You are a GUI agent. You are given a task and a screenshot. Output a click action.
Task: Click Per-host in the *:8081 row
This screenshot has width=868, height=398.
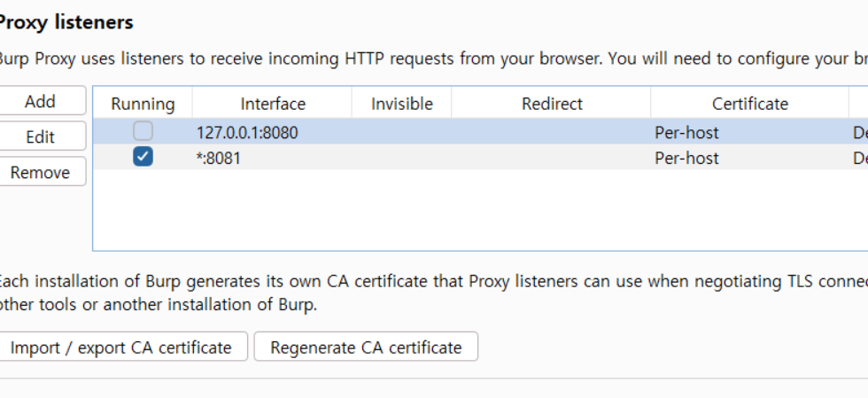(686, 158)
